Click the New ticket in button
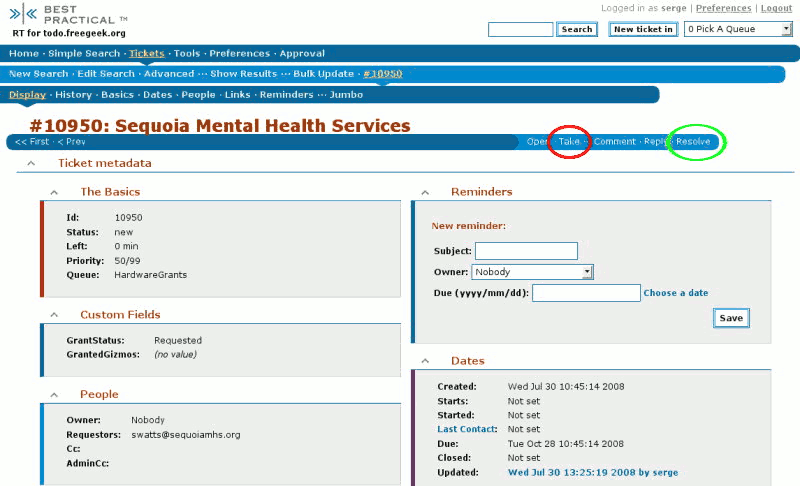Viewport: 800px width, 486px height. [643, 30]
